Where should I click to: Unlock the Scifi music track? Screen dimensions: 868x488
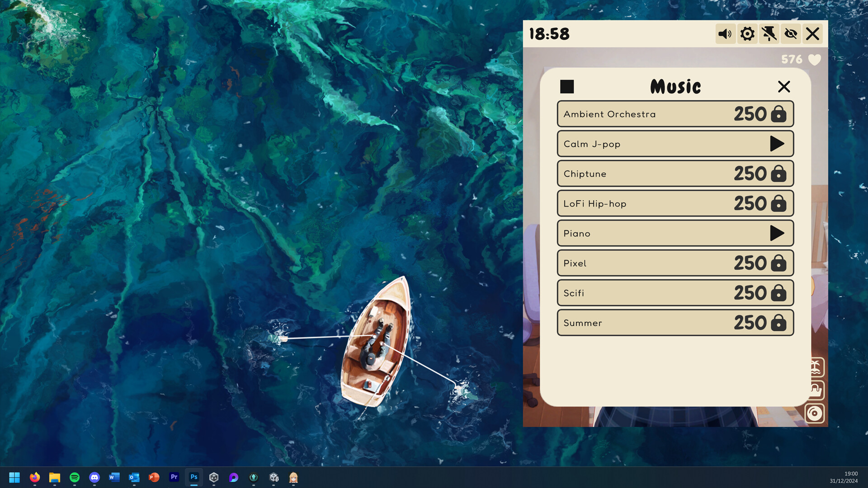click(x=778, y=293)
